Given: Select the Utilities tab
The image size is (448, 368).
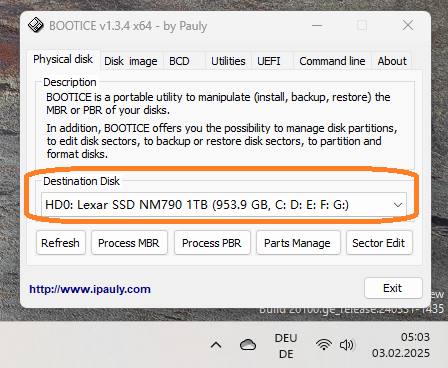Looking at the screenshot, I should pos(228,61).
